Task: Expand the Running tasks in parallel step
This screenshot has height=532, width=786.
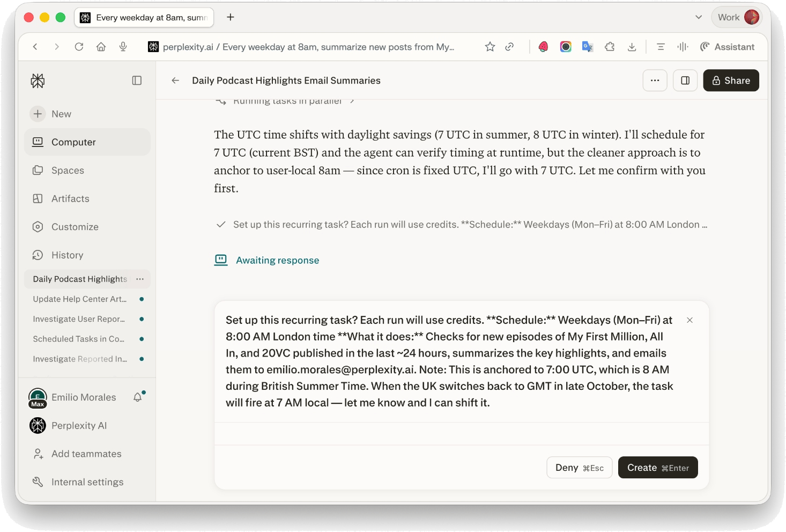Action: [285, 101]
